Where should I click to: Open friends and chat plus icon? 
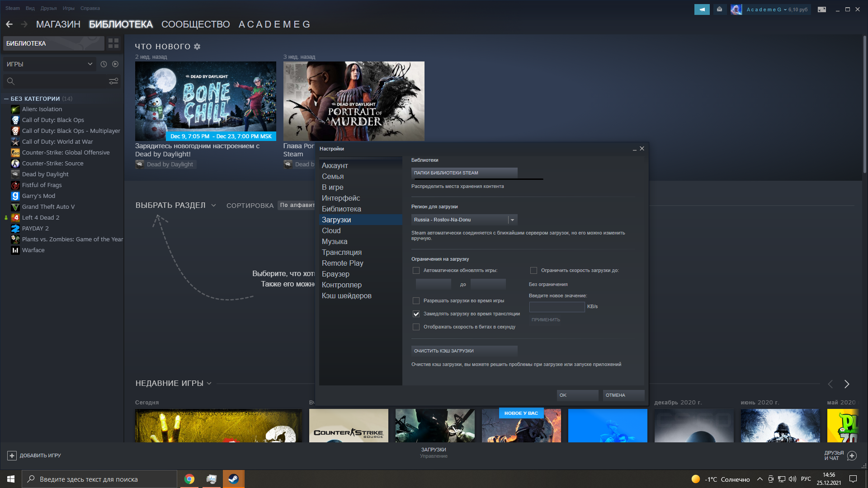[x=852, y=455]
